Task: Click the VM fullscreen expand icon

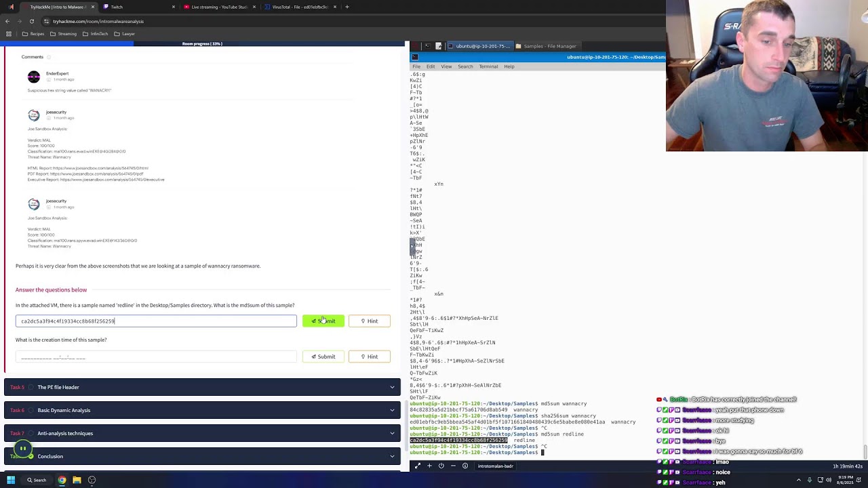Action: click(x=417, y=466)
